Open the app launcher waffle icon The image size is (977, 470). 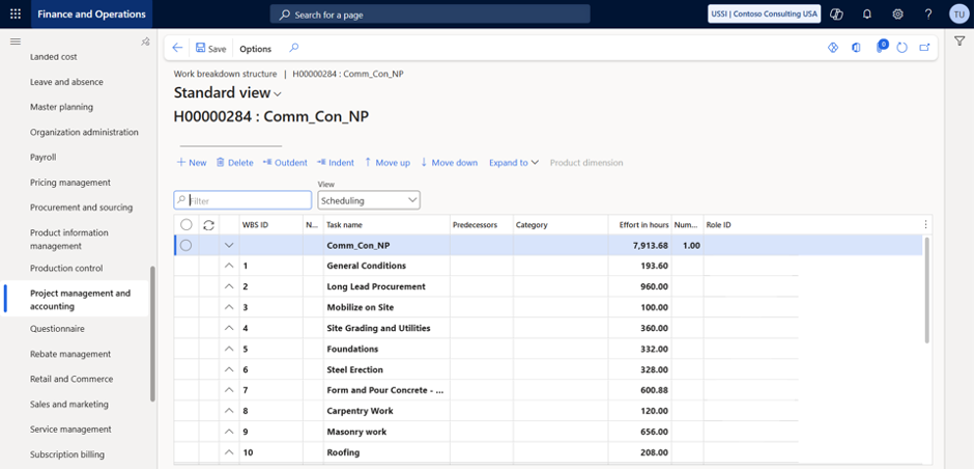pos(15,14)
